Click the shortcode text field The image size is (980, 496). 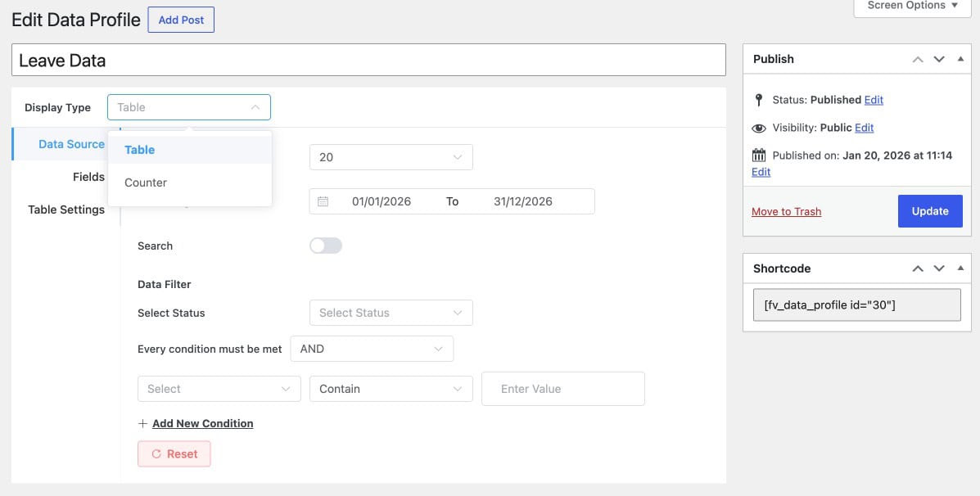[857, 304]
